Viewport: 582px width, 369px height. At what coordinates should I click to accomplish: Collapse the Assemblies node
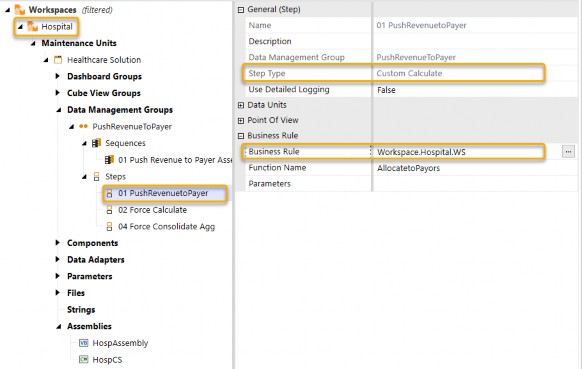coord(59,326)
